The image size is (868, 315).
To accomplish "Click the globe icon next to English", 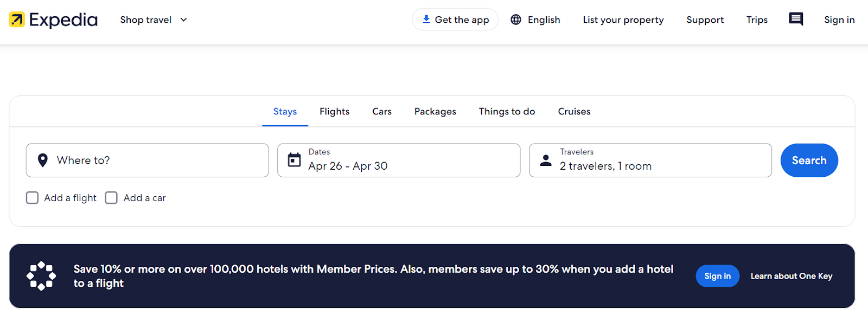I will click(x=514, y=19).
